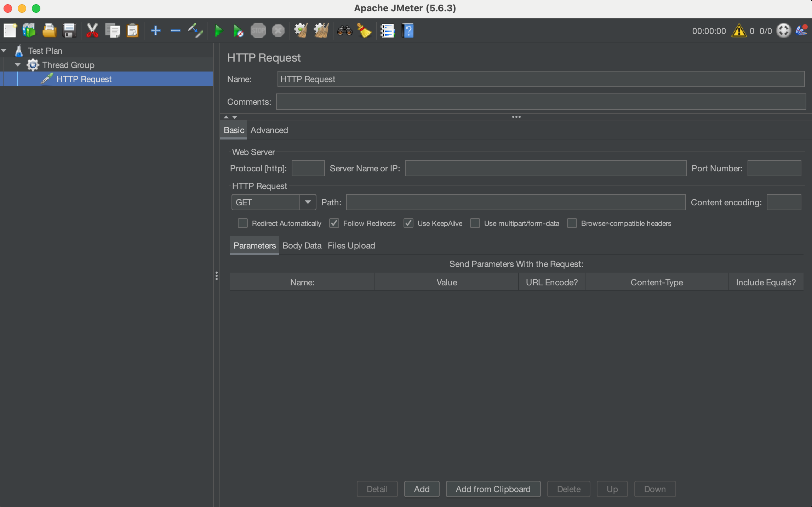The width and height of the screenshot is (812, 507).
Task: Click the Clear All results icon
Action: click(321, 31)
